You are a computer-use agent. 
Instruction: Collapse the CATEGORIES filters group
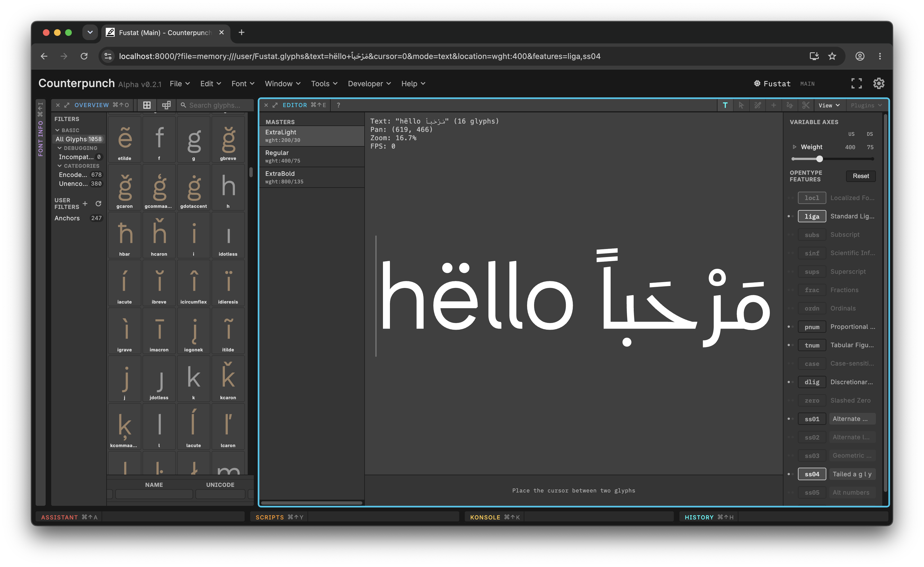pos(60,166)
